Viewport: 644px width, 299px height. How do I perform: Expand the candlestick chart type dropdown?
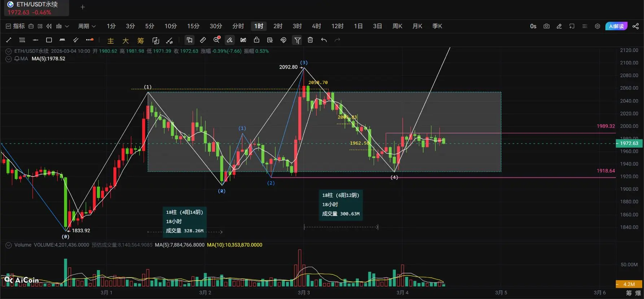(x=62, y=26)
